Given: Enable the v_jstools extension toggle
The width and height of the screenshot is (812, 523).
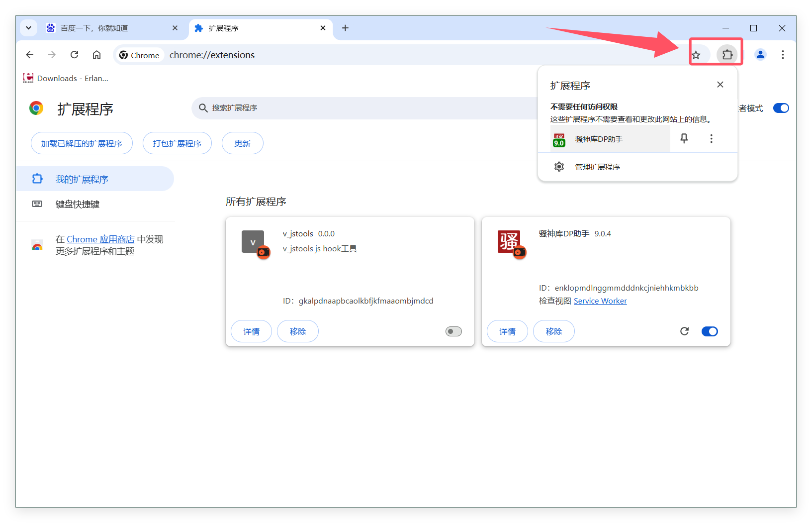Looking at the screenshot, I should tap(453, 331).
